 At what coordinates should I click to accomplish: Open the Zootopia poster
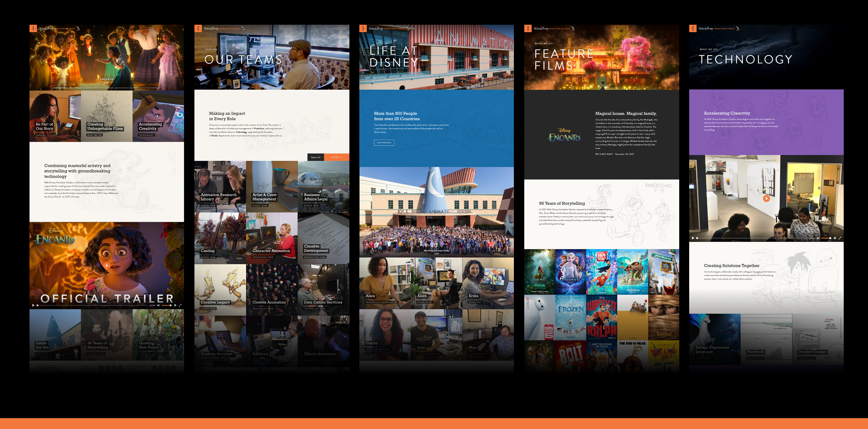[x=663, y=272]
